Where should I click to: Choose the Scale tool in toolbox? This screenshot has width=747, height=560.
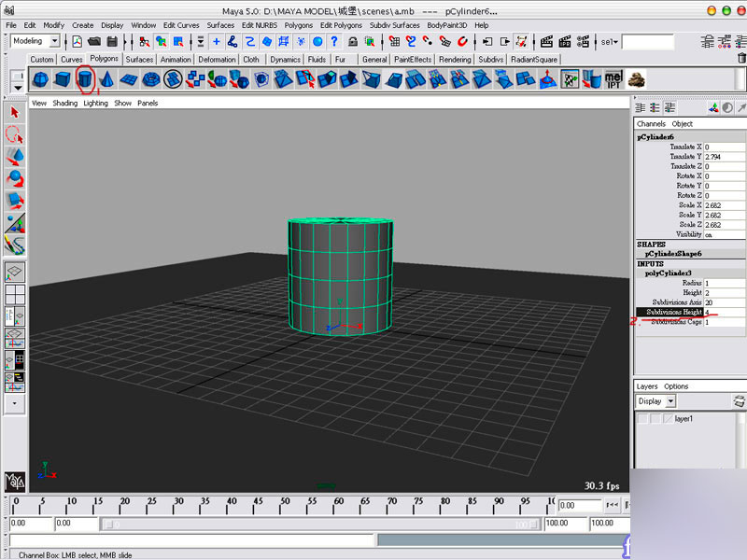tap(14, 200)
